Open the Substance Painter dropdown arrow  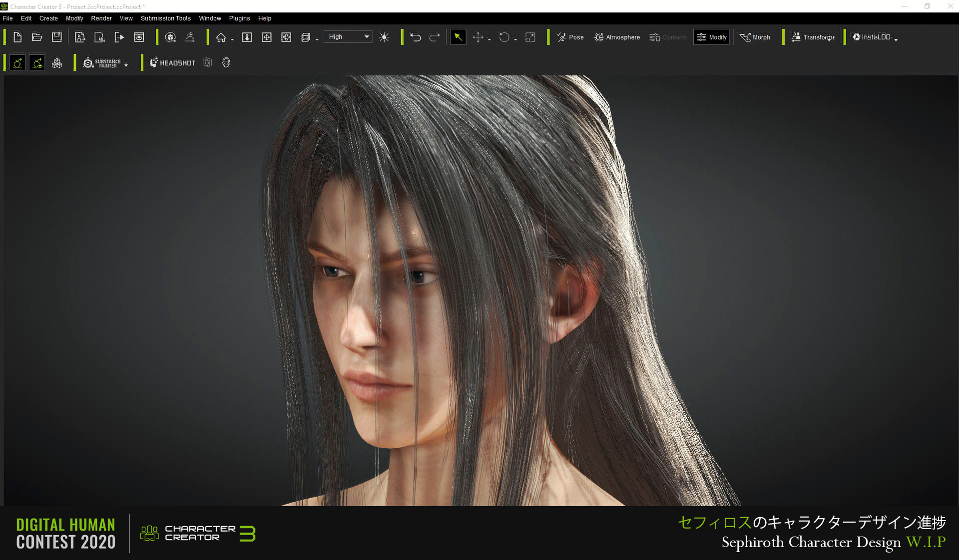tap(126, 65)
